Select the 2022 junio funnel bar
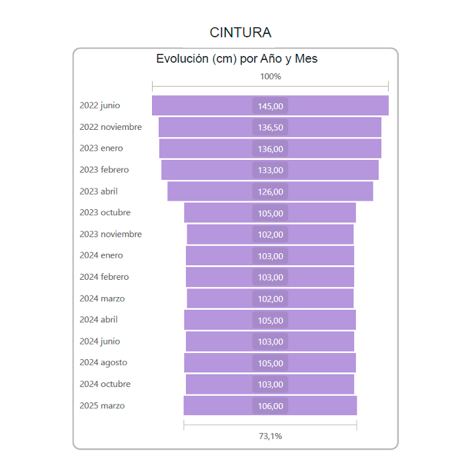The height and width of the screenshot is (463, 476). coord(200,106)
